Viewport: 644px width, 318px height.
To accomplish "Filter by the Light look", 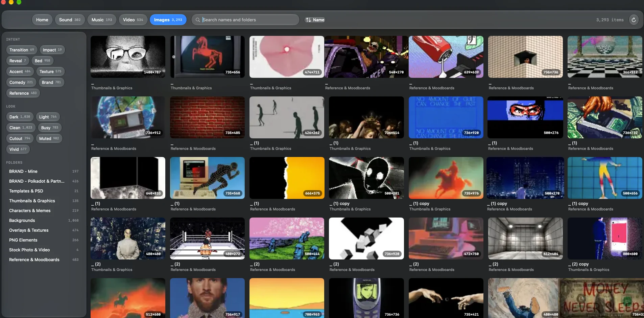I will click(x=48, y=117).
